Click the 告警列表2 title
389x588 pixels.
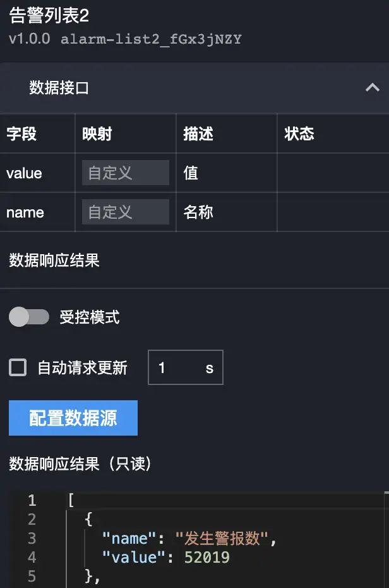[x=49, y=16]
